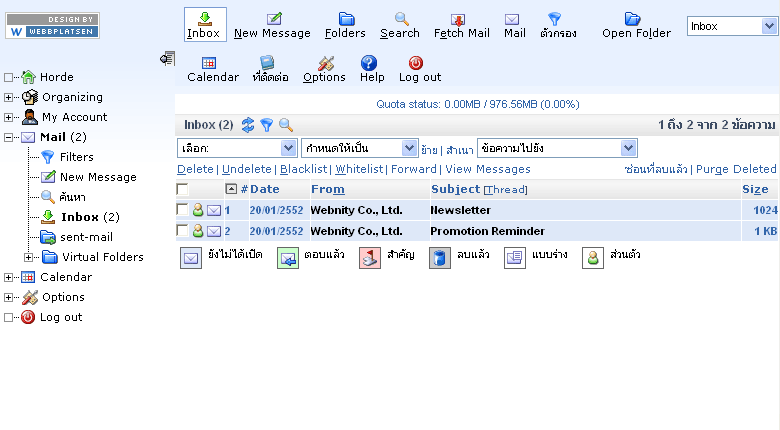Click the Fetch Mail toolbar icon
This screenshot has height=430, width=780.
[x=458, y=19]
